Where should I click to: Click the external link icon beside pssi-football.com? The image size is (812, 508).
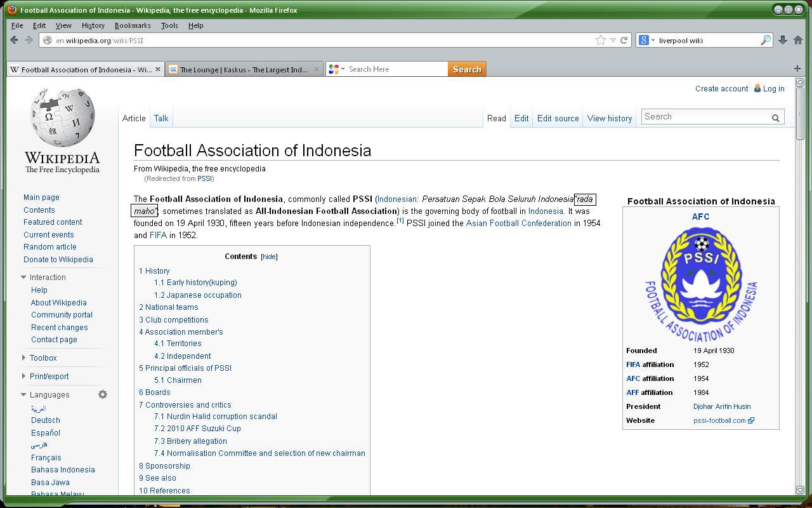751,420
